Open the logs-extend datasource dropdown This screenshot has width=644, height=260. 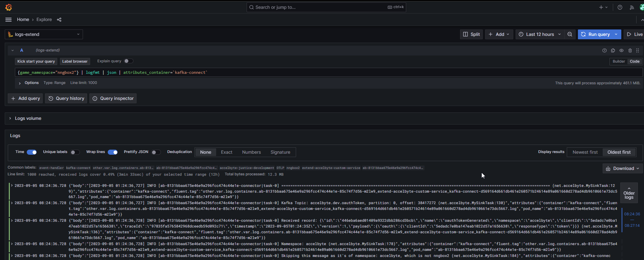point(44,34)
